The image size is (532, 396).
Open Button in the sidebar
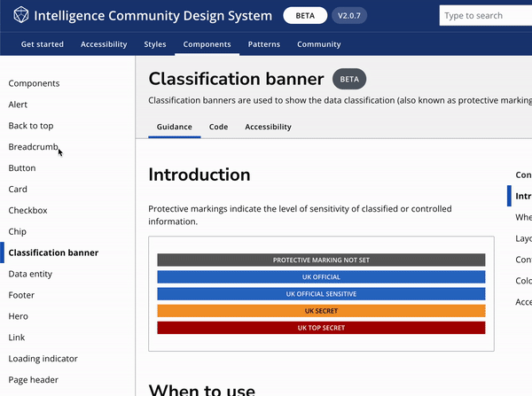click(x=22, y=168)
